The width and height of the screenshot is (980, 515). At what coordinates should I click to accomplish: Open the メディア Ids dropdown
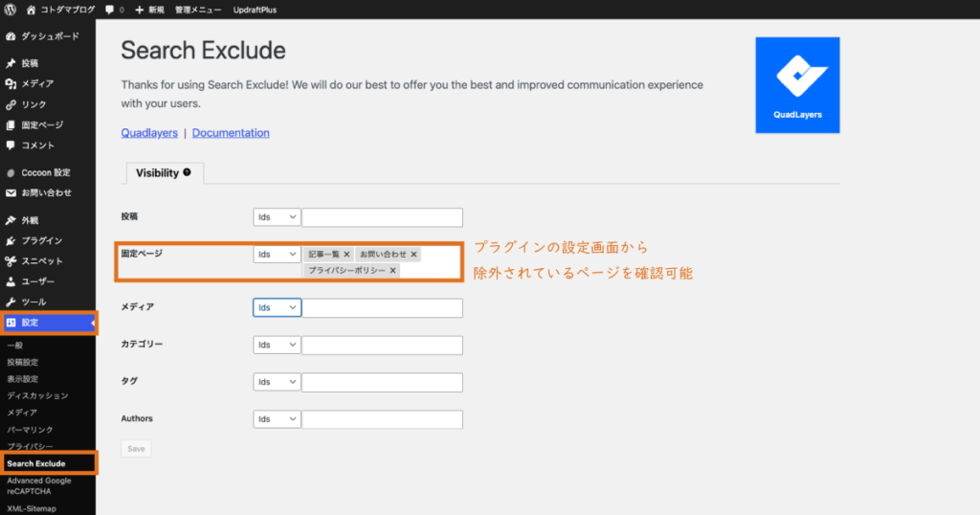coord(277,307)
